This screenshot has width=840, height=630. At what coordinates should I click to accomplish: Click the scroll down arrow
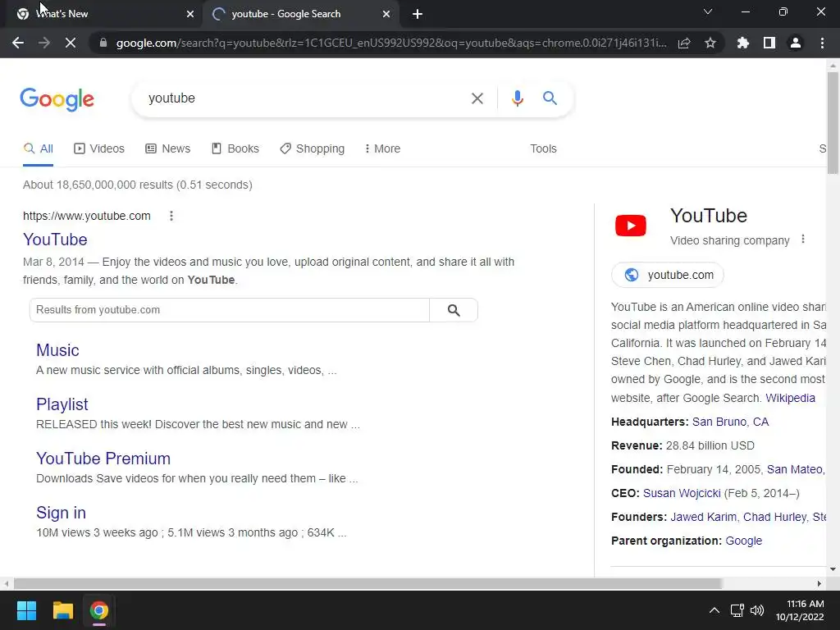coord(833,569)
